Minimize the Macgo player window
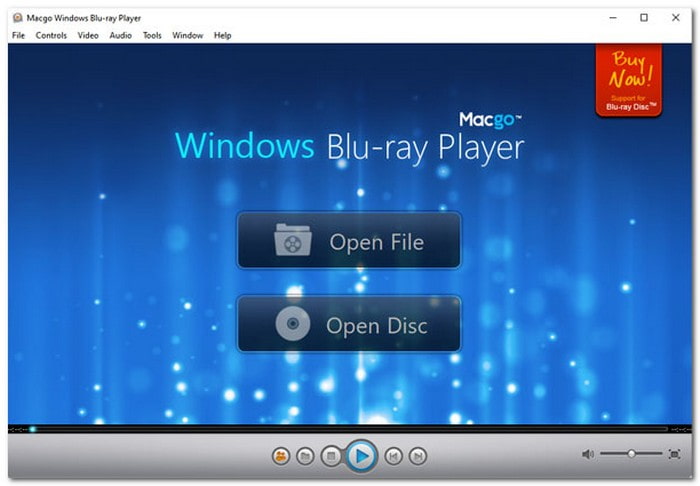 click(613, 18)
